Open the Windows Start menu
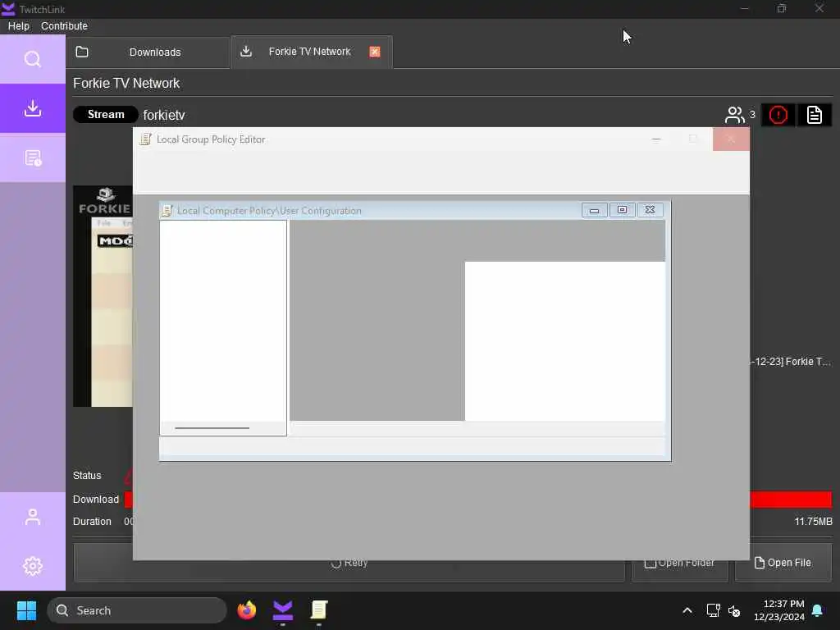Image resolution: width=840 pixels, height=630 pixels. pyautogui.click(x=26, y=610)
